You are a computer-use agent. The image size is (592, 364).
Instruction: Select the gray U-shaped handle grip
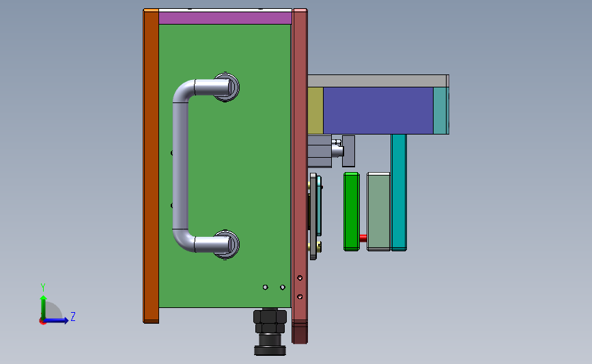point(180,165)
